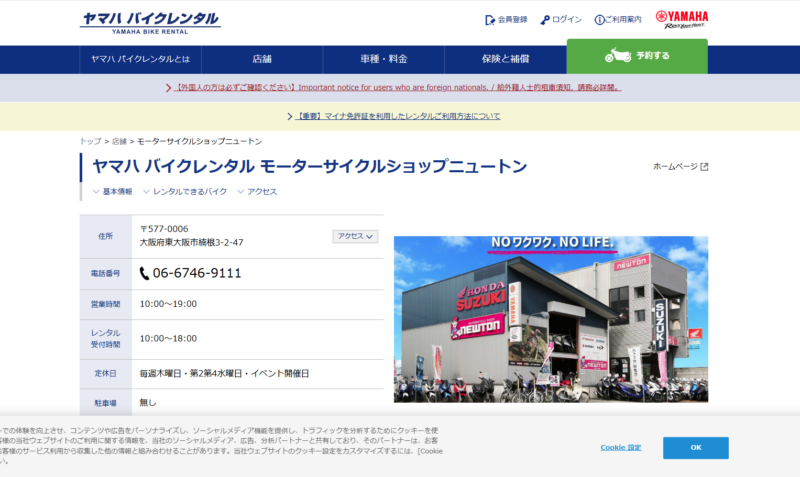Click the Newton shop building photo
The image size is (800, 477).
[x=551, y=319]
